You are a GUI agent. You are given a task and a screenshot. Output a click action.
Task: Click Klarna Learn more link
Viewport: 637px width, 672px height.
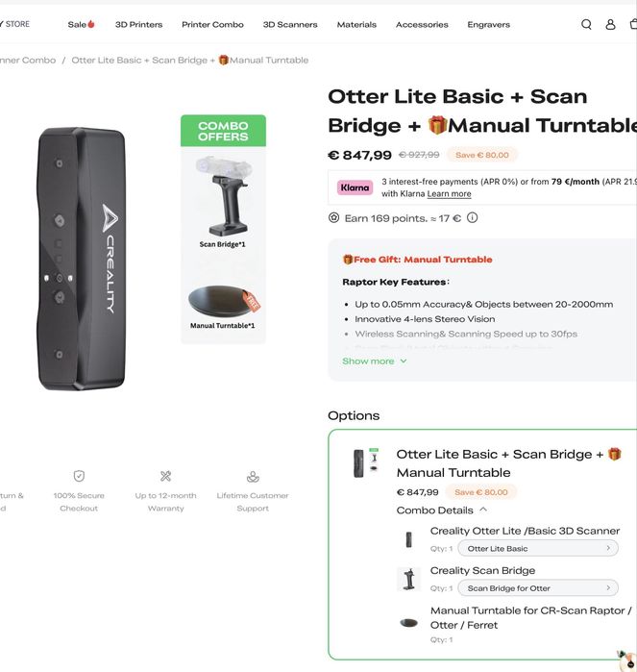449,194
